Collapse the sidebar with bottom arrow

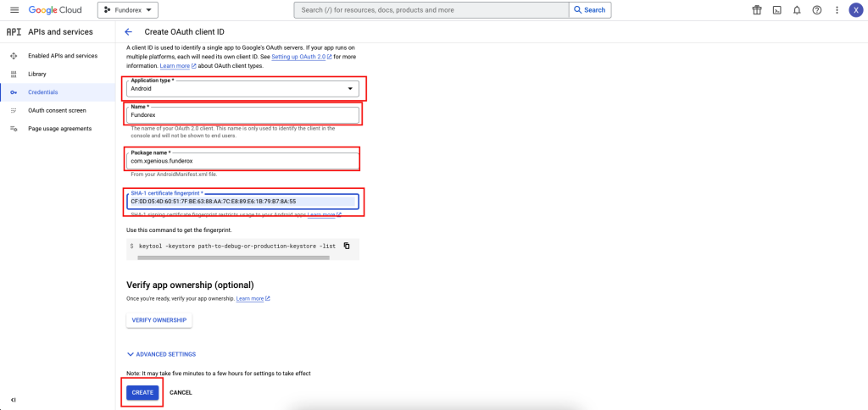click(x=14, y=400)
